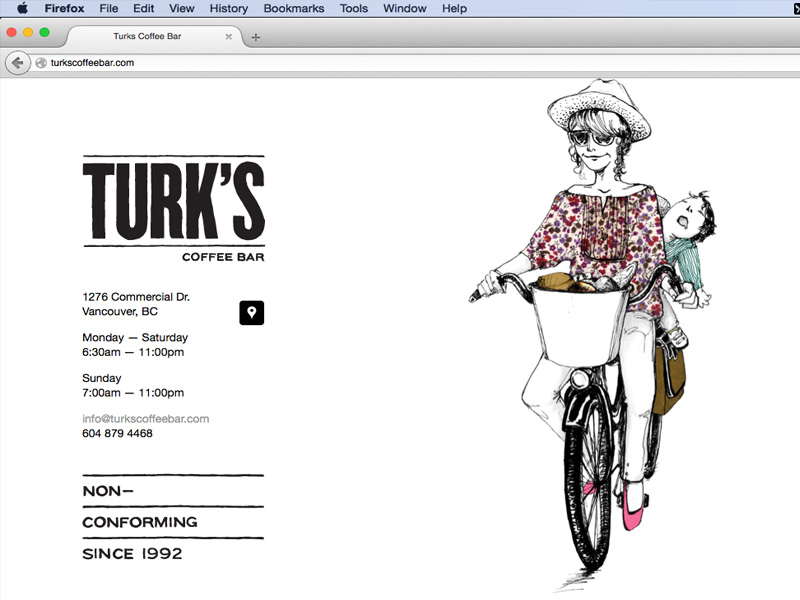Focus the turkscoffeebar.com address field

tap(416, 63)
